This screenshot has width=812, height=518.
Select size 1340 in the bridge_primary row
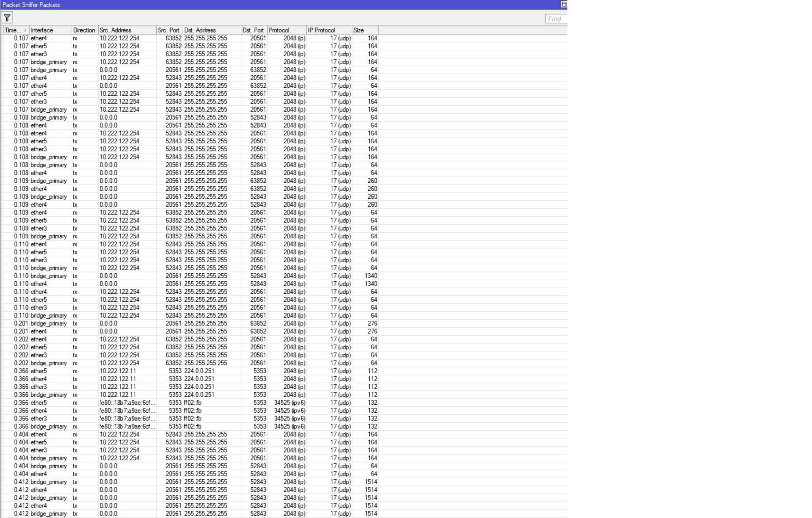click(371, 276)
